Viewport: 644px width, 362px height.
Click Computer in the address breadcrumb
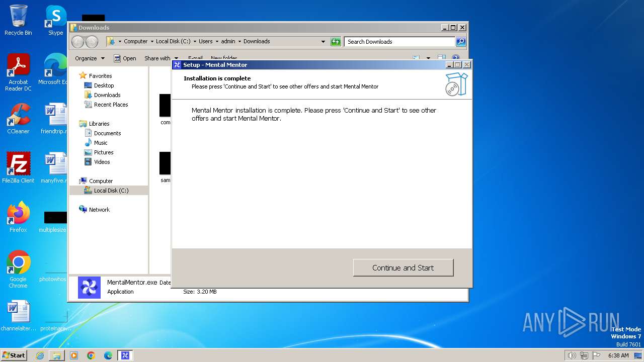(x=136, y=42)
